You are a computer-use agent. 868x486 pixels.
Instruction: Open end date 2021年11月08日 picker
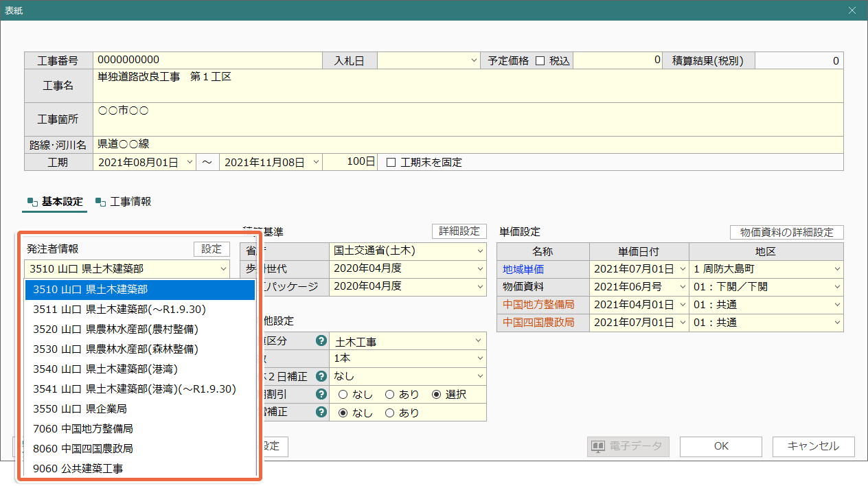[x=317, y=163]
